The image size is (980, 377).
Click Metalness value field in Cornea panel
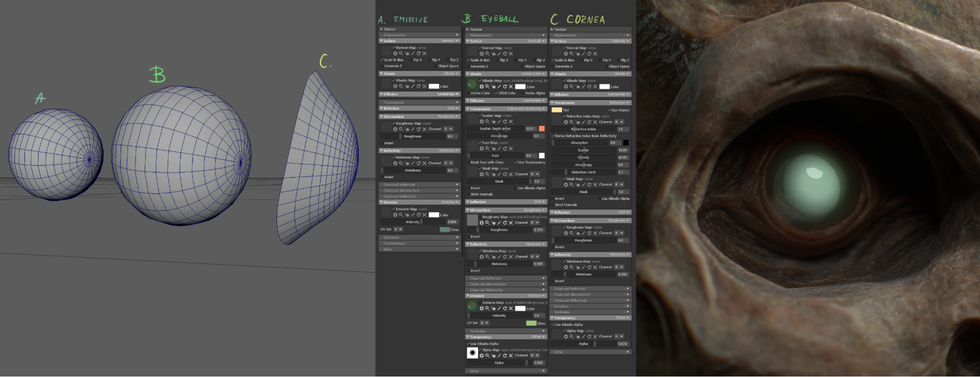(x=623, y=274)
